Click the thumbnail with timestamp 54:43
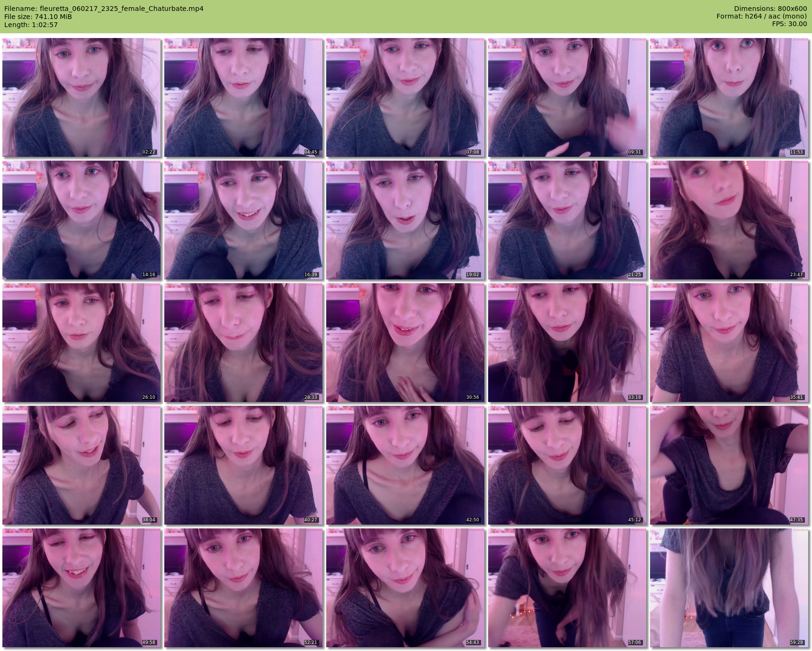This screenshot has width=812, height=651. tap(405, 588)
